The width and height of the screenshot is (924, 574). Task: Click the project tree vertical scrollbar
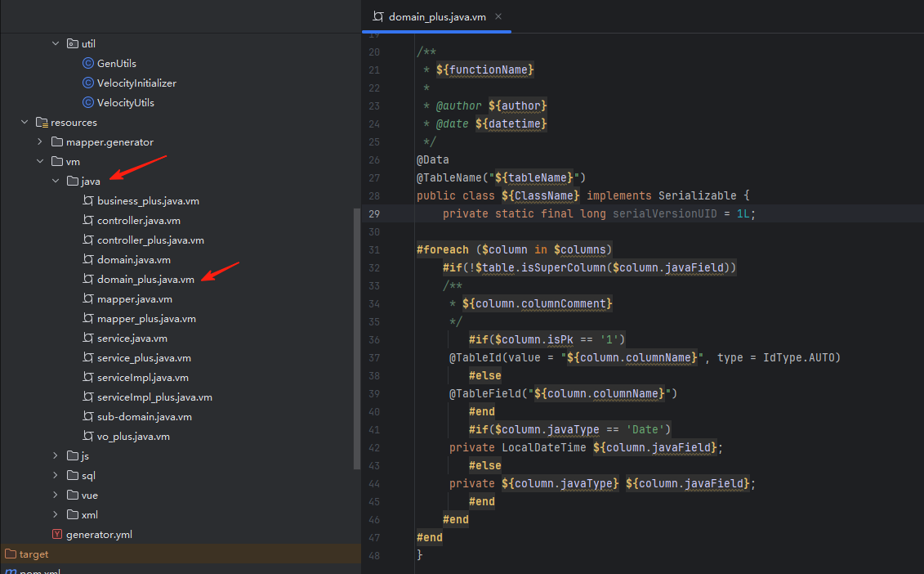[356, 339]
